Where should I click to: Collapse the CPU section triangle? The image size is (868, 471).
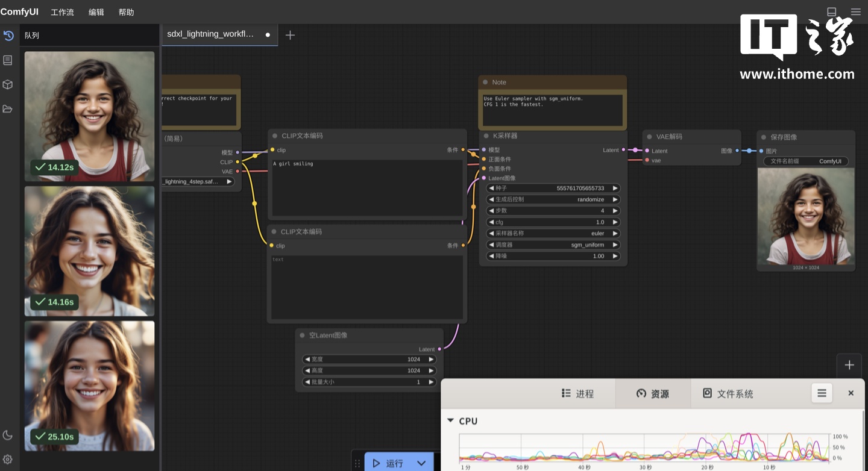450,420
